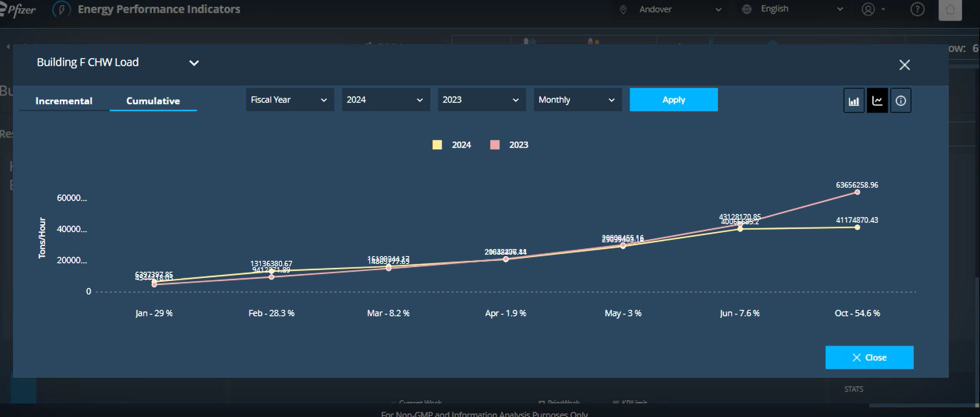Screen dimensions: 980x417
Task: Open the Monthly interval dropdown
Action: (577, 99)
